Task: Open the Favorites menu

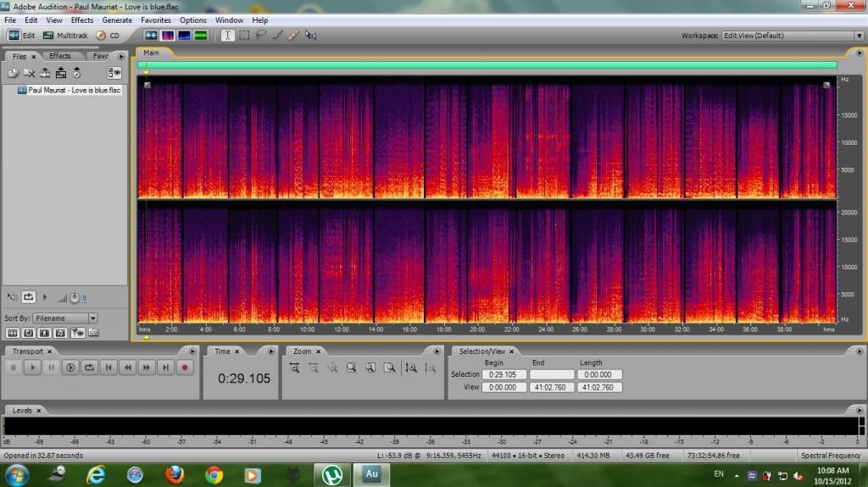Action: (x=156, y=20)
